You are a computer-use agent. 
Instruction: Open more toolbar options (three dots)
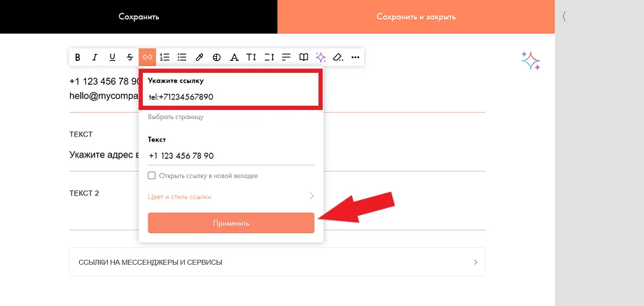coord(356,57)
